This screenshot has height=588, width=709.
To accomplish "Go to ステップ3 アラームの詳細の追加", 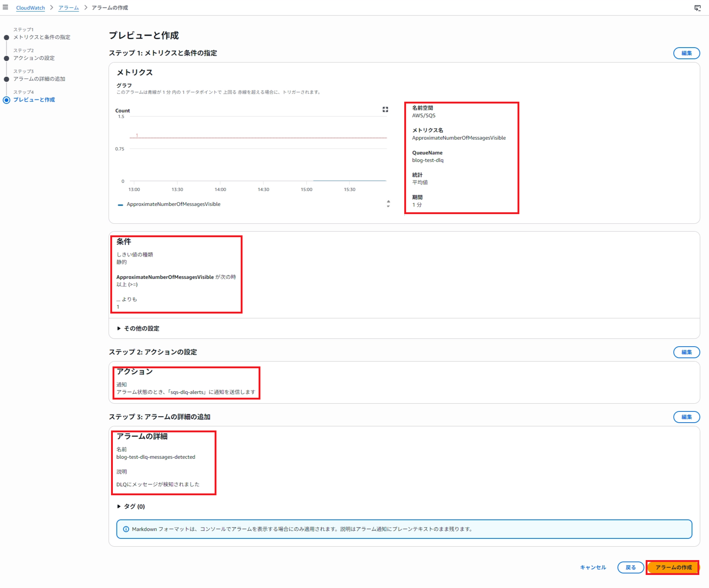I will (39, 79).
